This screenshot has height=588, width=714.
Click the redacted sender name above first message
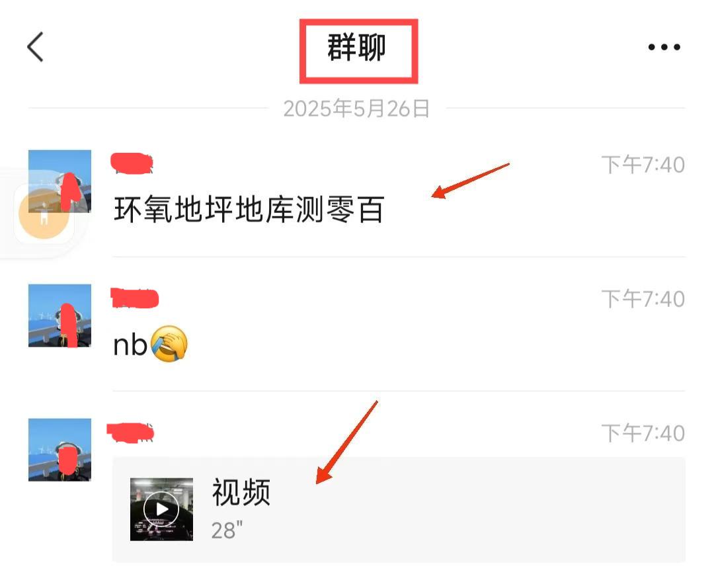point(132,163)
